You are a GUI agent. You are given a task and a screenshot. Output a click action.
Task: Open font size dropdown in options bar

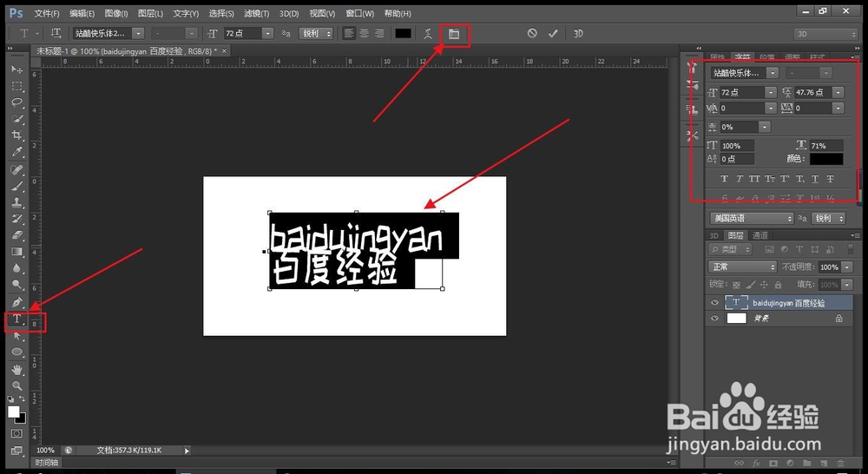pos(268,33)
